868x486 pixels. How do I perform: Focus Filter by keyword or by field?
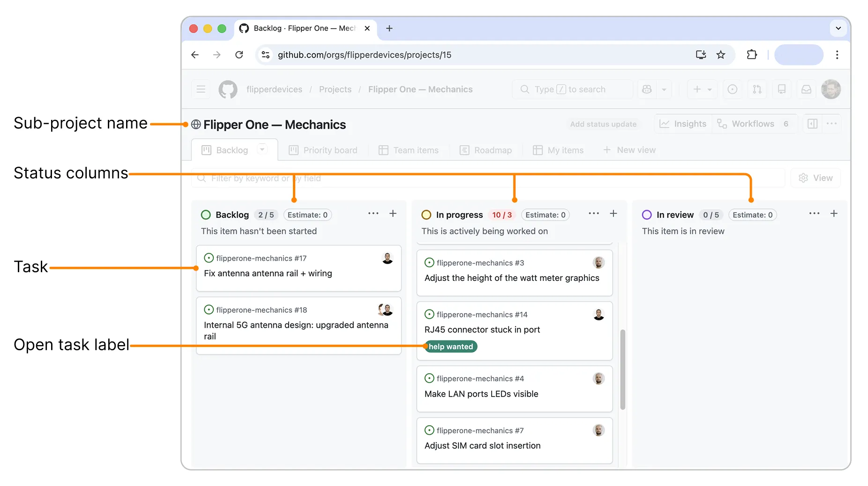coord(488,178)
